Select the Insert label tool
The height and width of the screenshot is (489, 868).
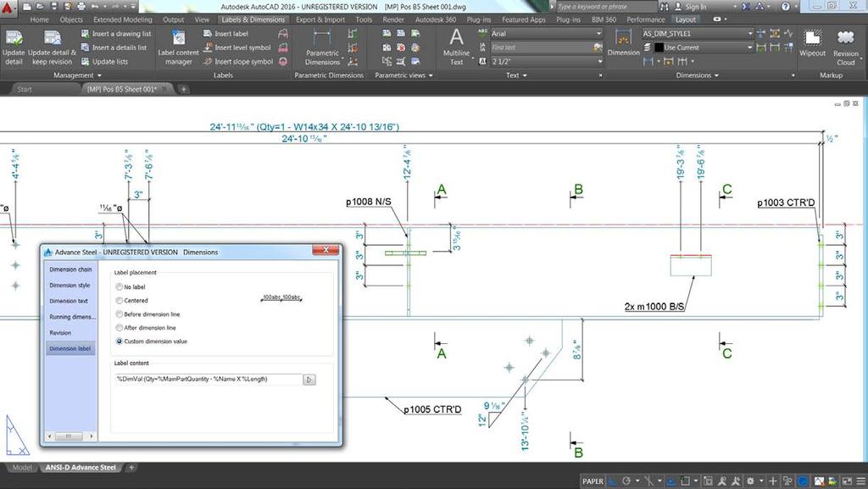coord(225,34)
